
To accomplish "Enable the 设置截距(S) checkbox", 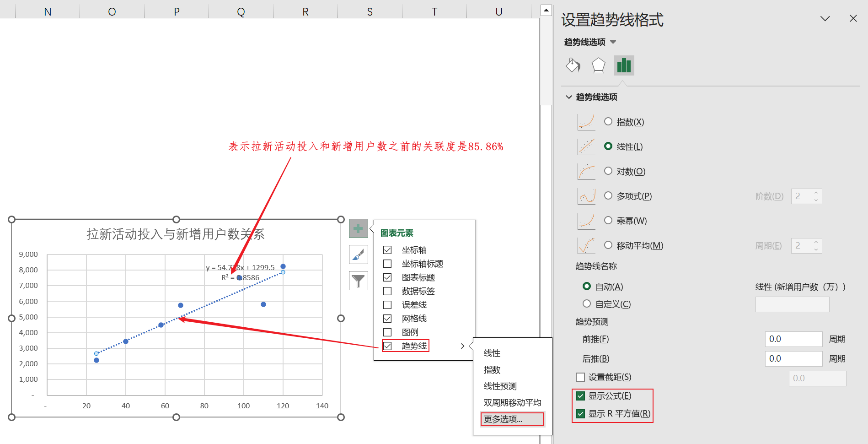I will coord(580,377).
